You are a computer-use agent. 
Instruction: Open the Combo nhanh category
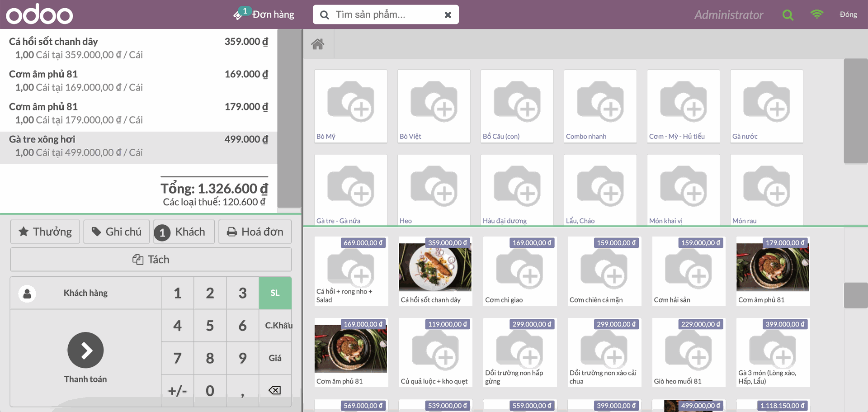point(600,106)
